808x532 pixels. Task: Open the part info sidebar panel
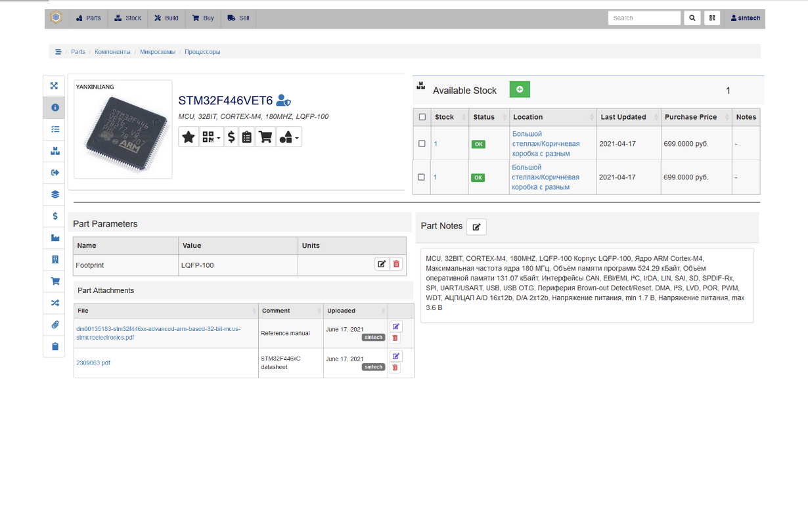[x=54, y=107]
